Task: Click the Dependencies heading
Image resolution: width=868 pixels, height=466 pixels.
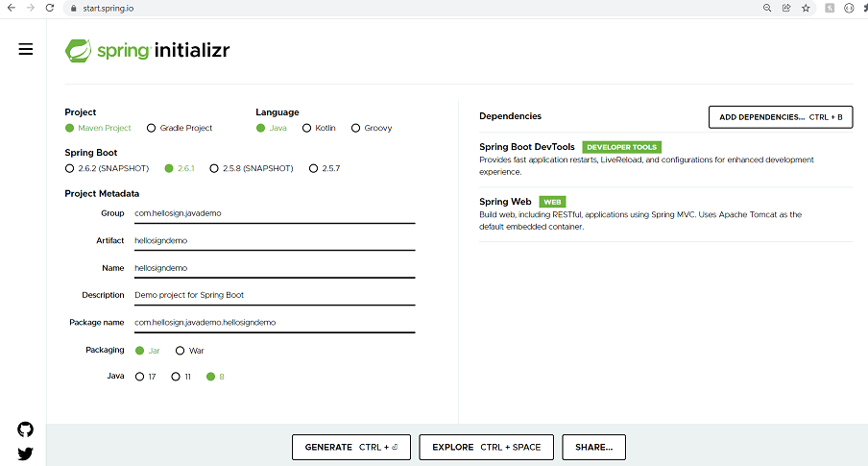Action: (x=511, y=116)
